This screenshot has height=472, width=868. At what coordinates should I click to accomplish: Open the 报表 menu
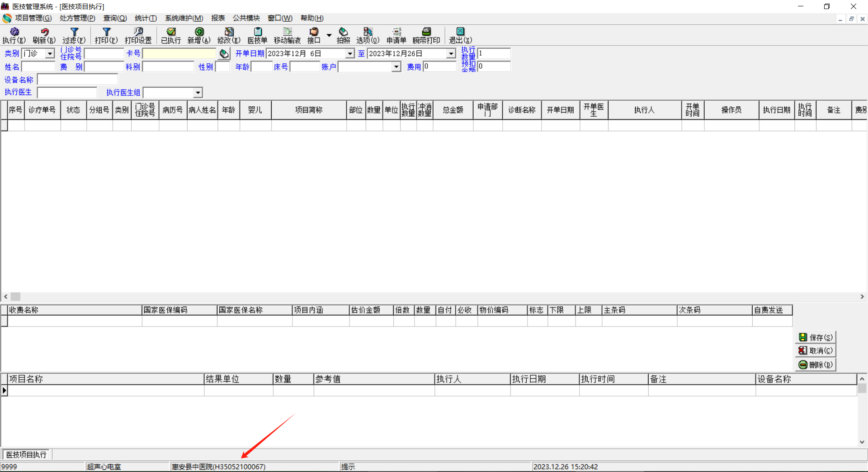(x=218, y=18)
